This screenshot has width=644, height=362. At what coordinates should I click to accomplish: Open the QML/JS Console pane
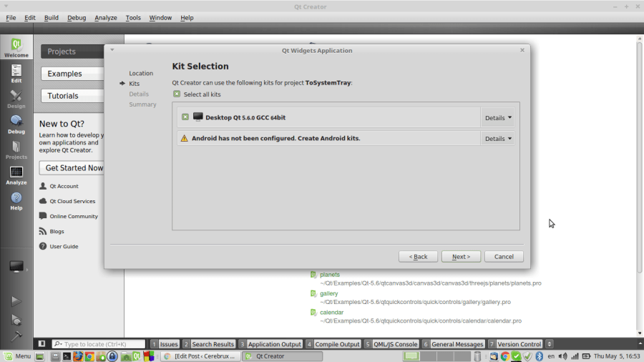coord(391,344)
